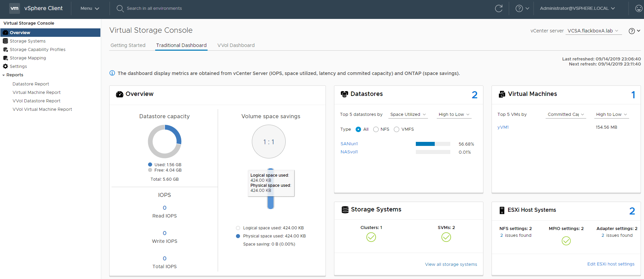
Task: Click the Storage Capability Profiles icon
Action: pyautogui.click(x=5, y=49)
